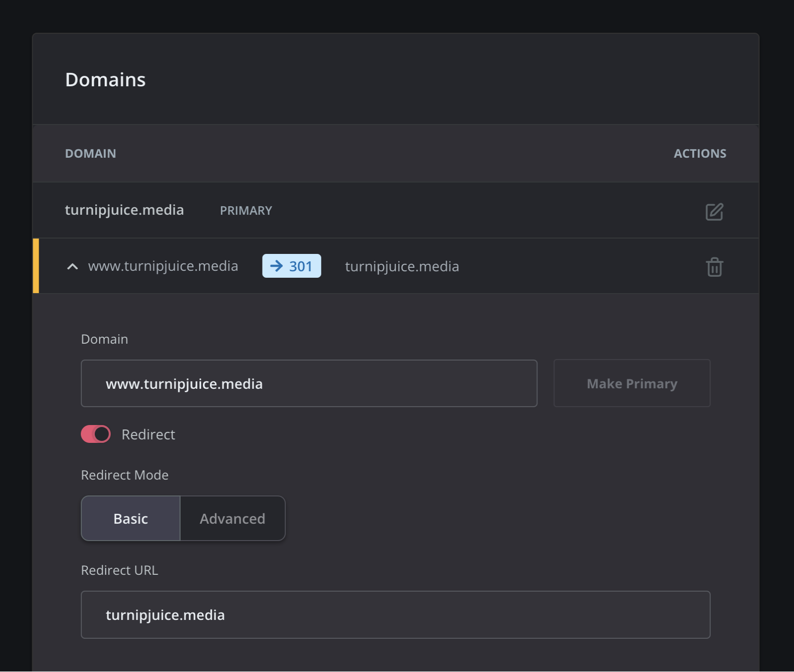Click the DOMAIN column header
Image resolution: width=794 pixels, height=672 pixels.
point(91,154)
